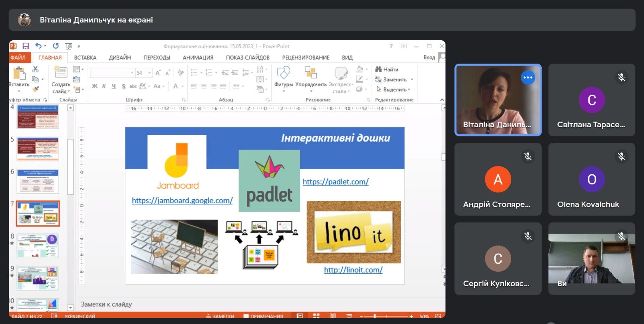The width and height of the screenshot is (644, 324).
Task: Toggle ЗАМЕТКИ notes pane in status bar
Action: click(x=220, y=316)
